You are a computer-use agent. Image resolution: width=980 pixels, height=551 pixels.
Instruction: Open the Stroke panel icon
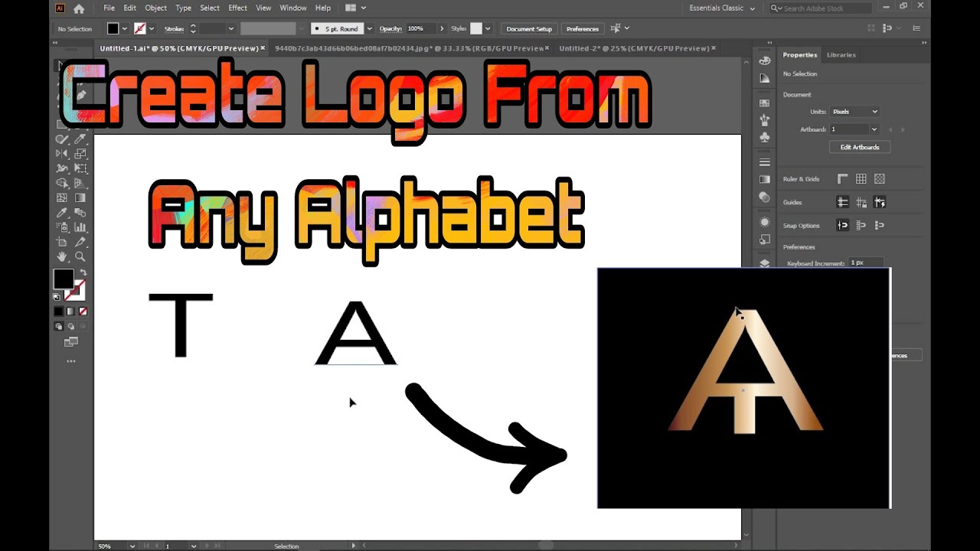coord(765,162)
